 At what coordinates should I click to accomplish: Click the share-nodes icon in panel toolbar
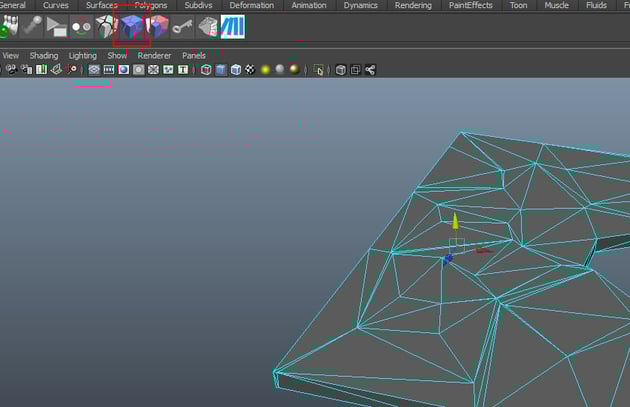(370, 70)
